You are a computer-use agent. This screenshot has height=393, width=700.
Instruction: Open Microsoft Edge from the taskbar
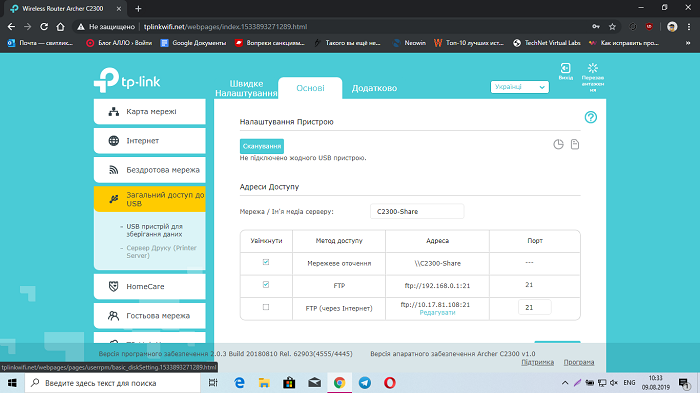[240, 383]
